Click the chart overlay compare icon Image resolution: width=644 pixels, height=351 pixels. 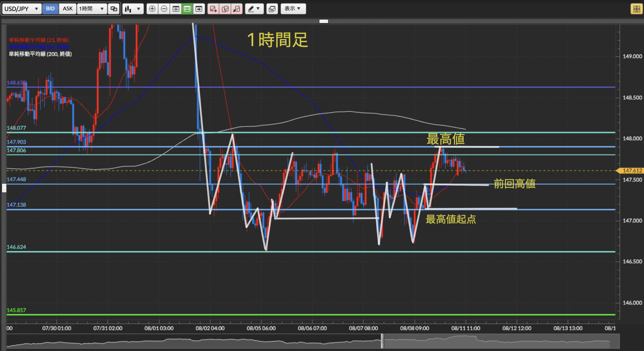272,9
